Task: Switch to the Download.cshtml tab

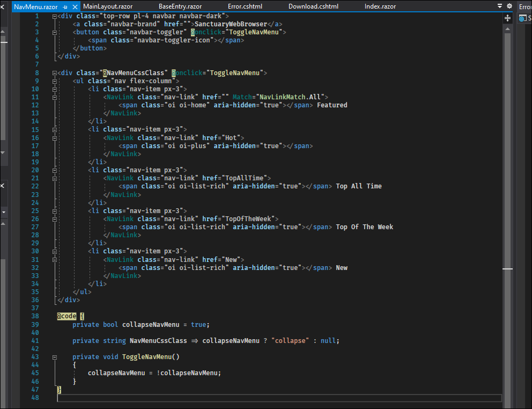Action: 313,6
